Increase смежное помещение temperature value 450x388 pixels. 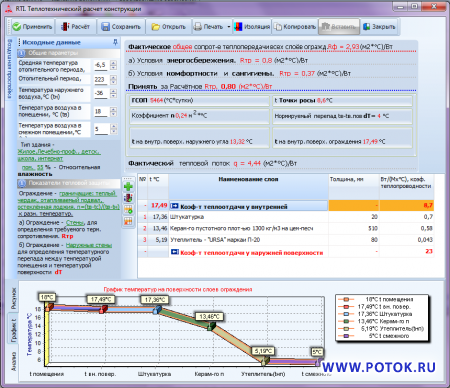pos(113,127)
